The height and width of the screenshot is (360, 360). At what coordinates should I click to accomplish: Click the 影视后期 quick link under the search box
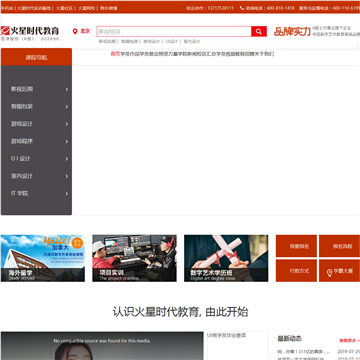pos(107,42)
